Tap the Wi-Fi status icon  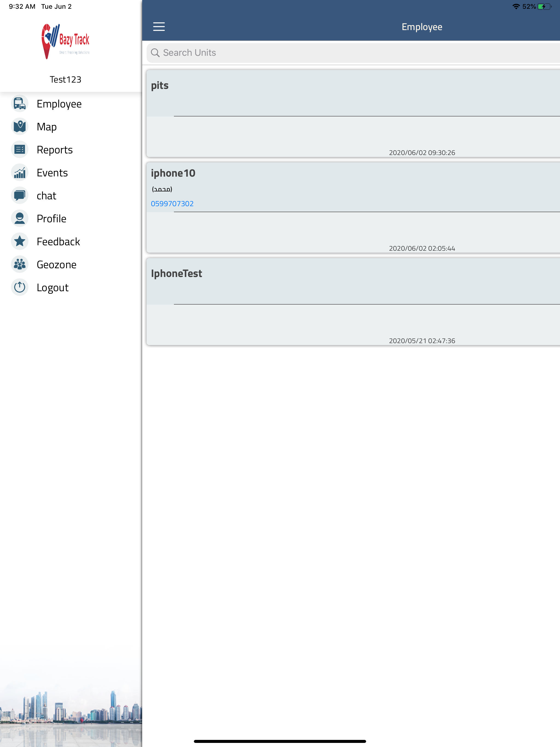516,6
